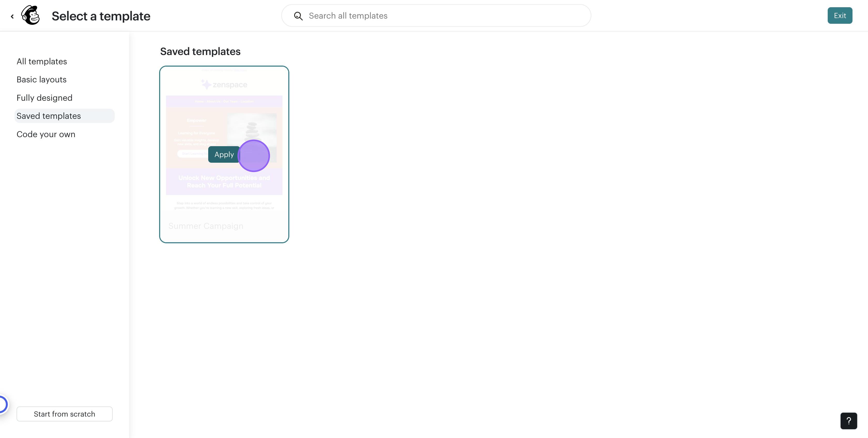Select the Saved templates sidebar item
This screenshot has width=868, height=438.
click(x=49, y=116)
